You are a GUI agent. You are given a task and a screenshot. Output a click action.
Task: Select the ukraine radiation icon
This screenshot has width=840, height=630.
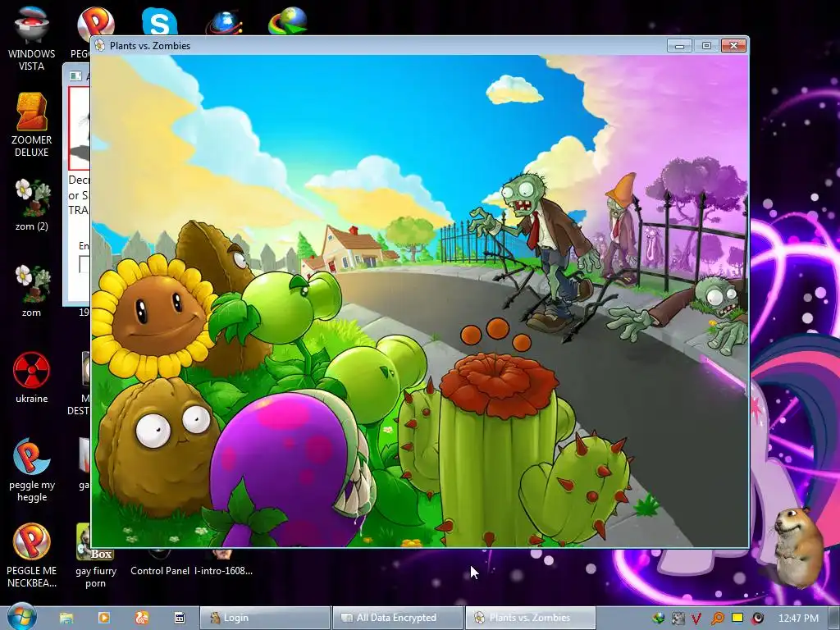(32, 377)
